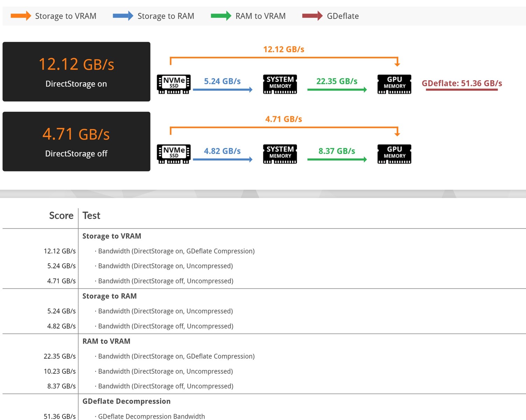Click the NVMe SSD icon in DirectStorage on row
The height and width of the screenshot is (420, 526).
click(x=174, y=84)
